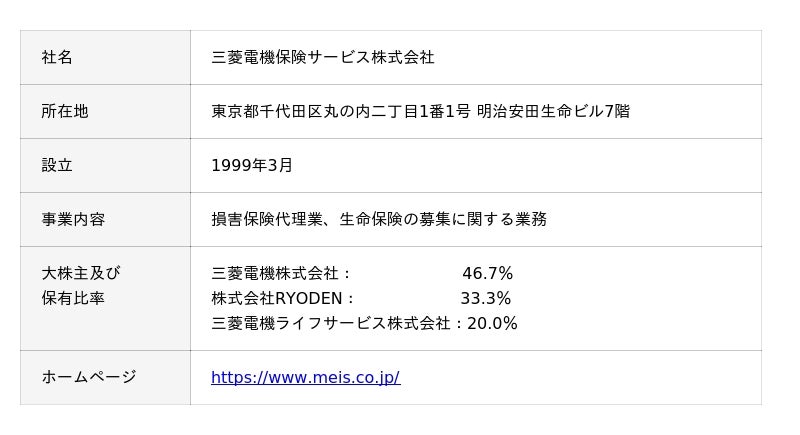Click the 大株主及び label

tap(81, 273)
